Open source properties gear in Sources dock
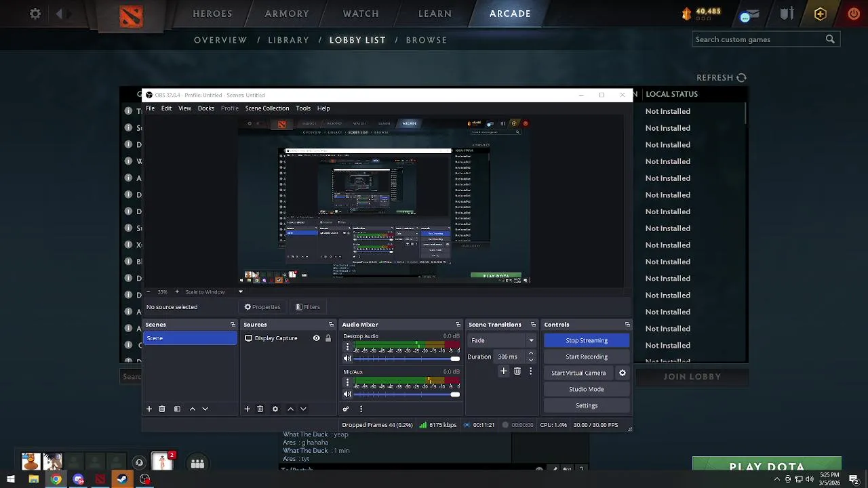The image size is (868, 488). (275, 409)
